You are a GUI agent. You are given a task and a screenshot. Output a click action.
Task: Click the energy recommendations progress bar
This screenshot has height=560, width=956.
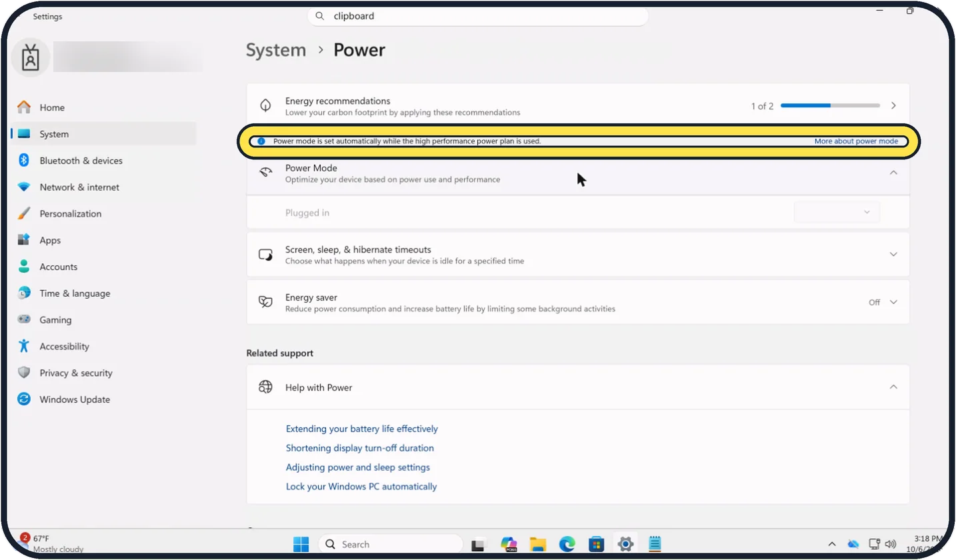830,106
